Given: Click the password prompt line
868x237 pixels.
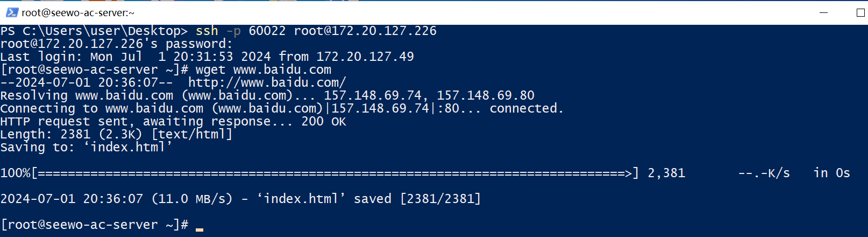Looking at the screenshot, I should pyautogui.click(x=117, y=44).
